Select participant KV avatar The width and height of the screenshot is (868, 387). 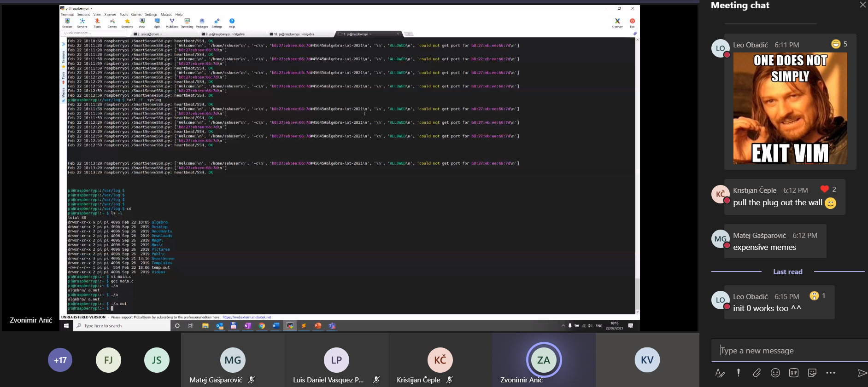[x=647, y=360]
